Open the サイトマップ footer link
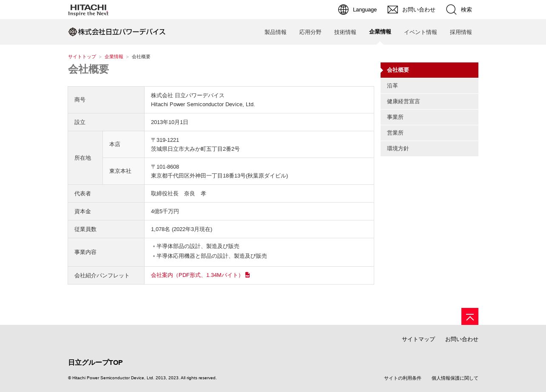 [x=418, y=339]
